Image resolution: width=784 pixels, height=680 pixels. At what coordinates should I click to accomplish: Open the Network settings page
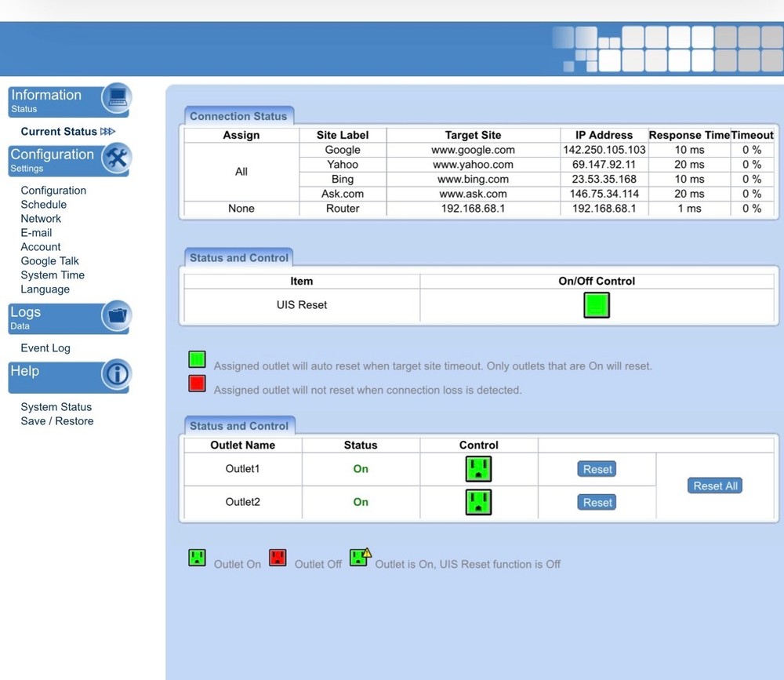point(41,219)
